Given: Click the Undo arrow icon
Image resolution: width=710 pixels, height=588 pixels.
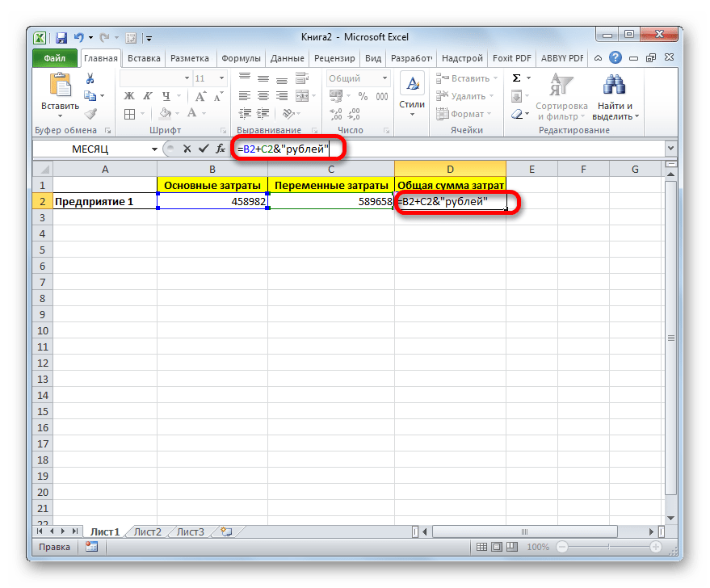Looking at the screenshot, I should (79, 38).
